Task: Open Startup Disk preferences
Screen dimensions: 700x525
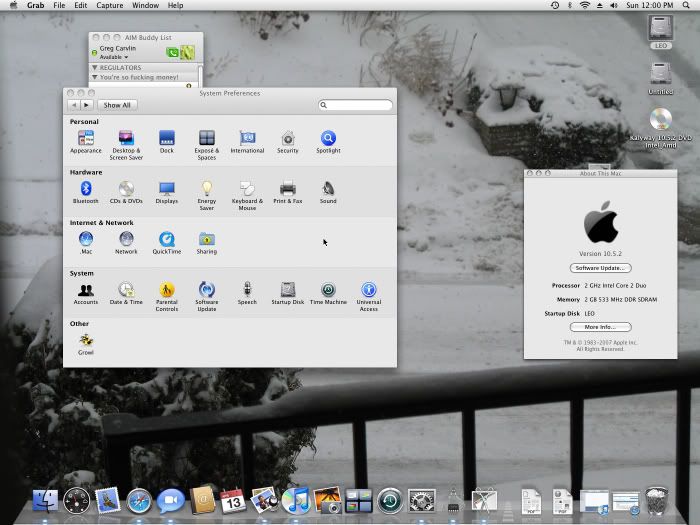Action: [288, 293]
